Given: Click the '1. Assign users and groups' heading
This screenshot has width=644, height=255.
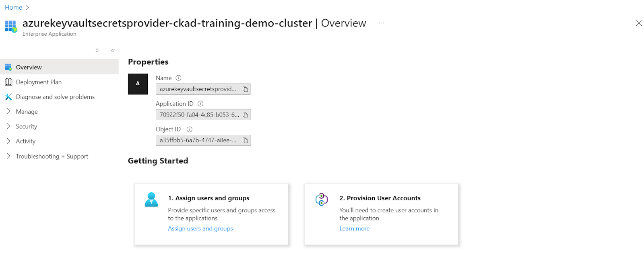Looking at the screenshot, I should pos(208,198).
